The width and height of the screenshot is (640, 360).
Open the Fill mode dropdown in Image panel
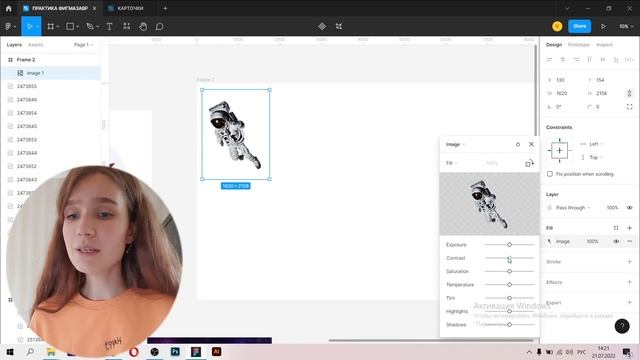[451, 163]
